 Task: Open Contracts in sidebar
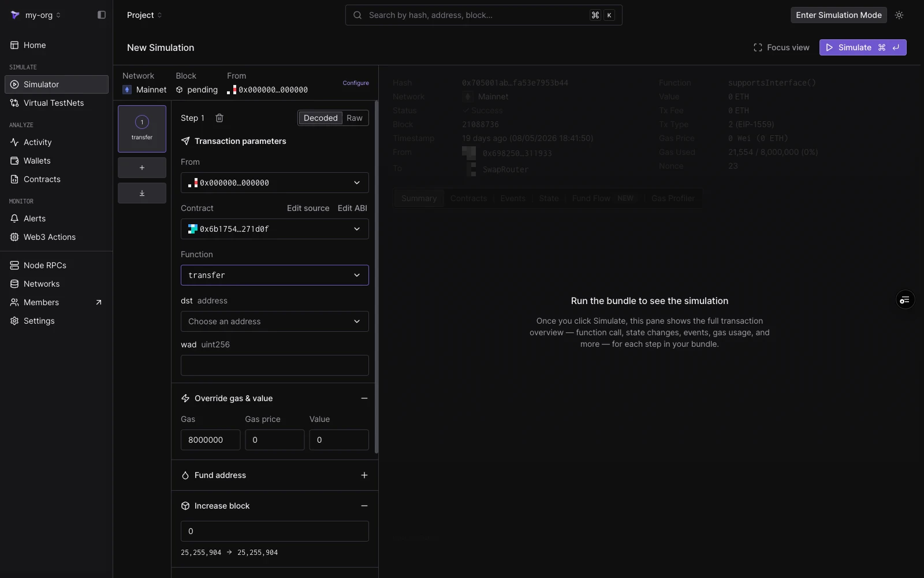pyautogui.click(x=56, y=179)
